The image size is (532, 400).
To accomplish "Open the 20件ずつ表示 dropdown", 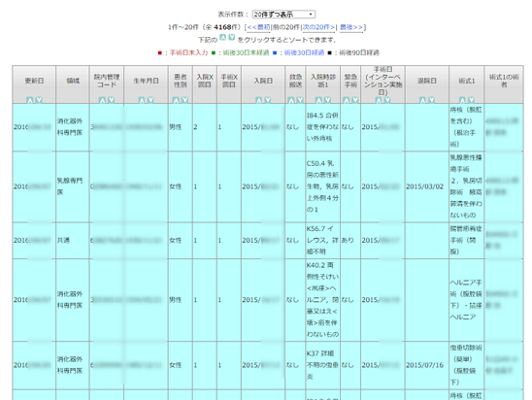I will (x=283, y=15).
